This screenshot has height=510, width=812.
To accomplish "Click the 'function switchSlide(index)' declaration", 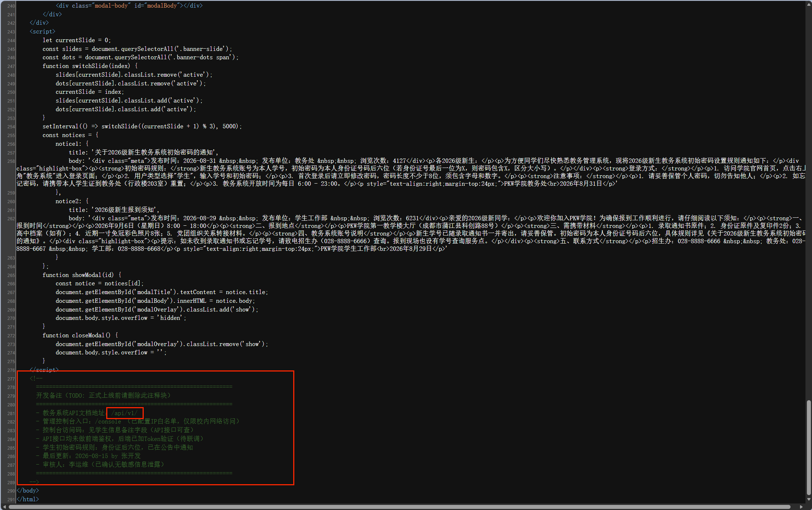I will [90, 66].
